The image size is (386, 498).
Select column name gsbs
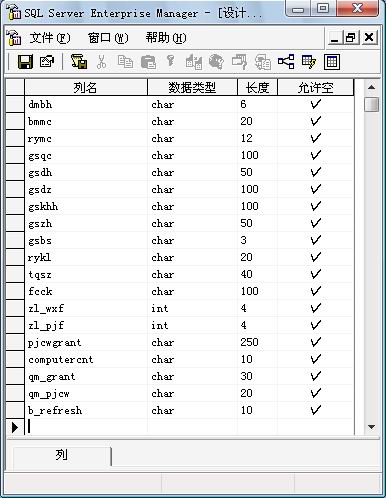click(x=40, y=241)
